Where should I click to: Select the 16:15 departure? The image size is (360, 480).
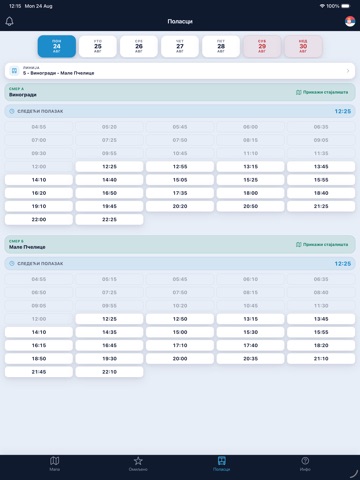[39, 345]
